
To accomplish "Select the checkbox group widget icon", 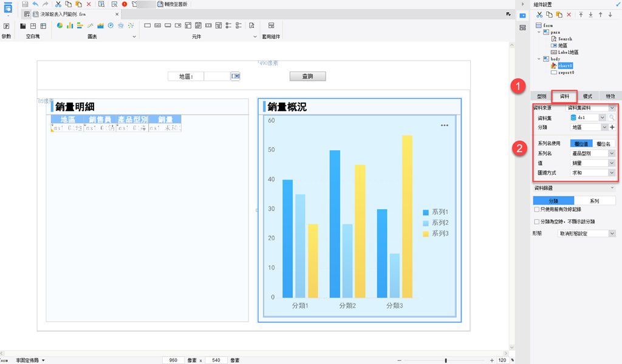I will tap(238, 25).
